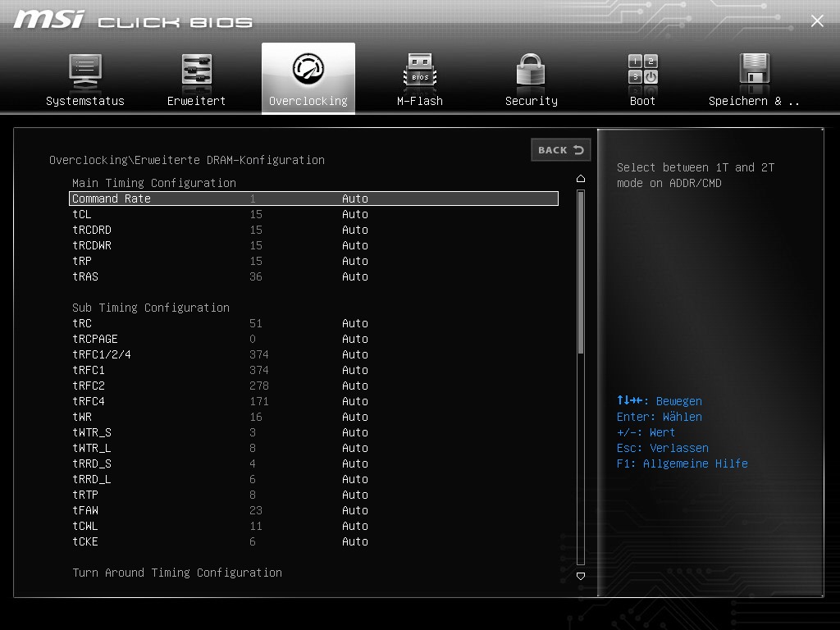
Task: Click the Turn Around Timing Configuration heading
Action: pyautogui.click(x=177, y=573)
